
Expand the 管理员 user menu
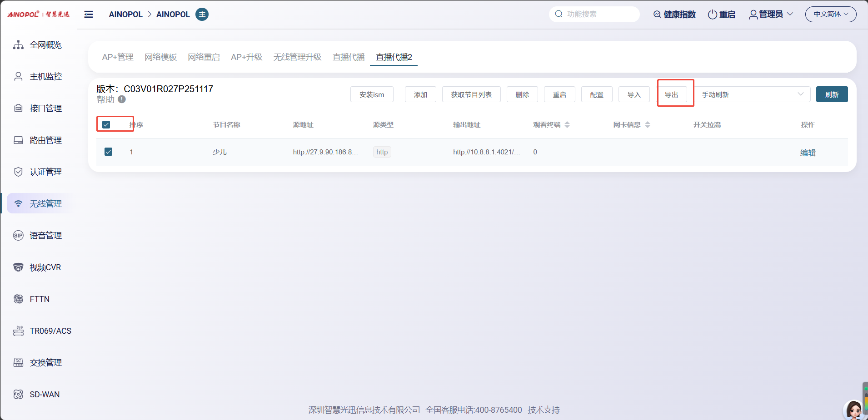click(771, 15)
